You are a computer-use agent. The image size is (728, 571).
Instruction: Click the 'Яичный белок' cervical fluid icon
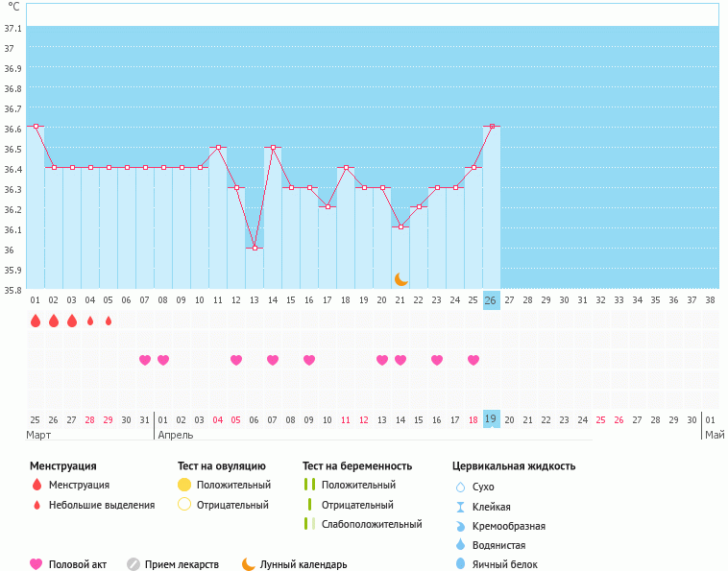click(x=460, y=564)
